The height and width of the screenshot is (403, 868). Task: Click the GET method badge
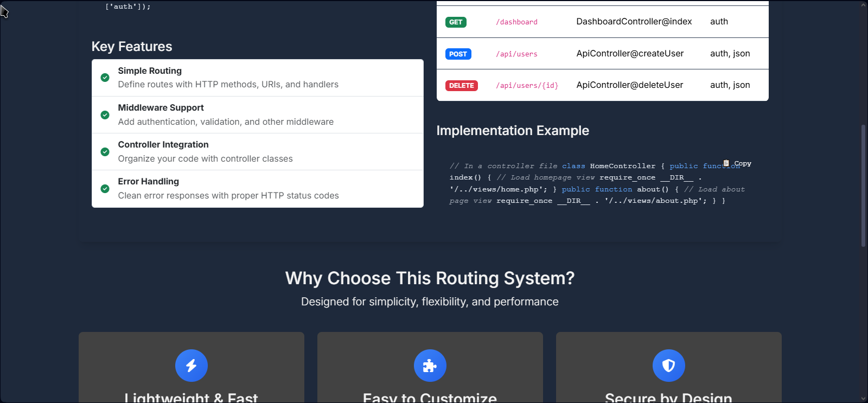pos(456,22)
